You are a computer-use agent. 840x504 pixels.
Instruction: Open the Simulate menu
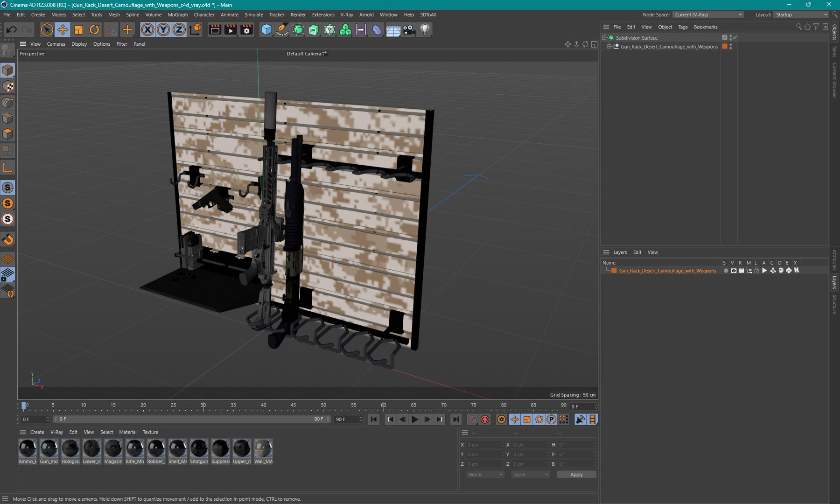[x=254, y=14]
